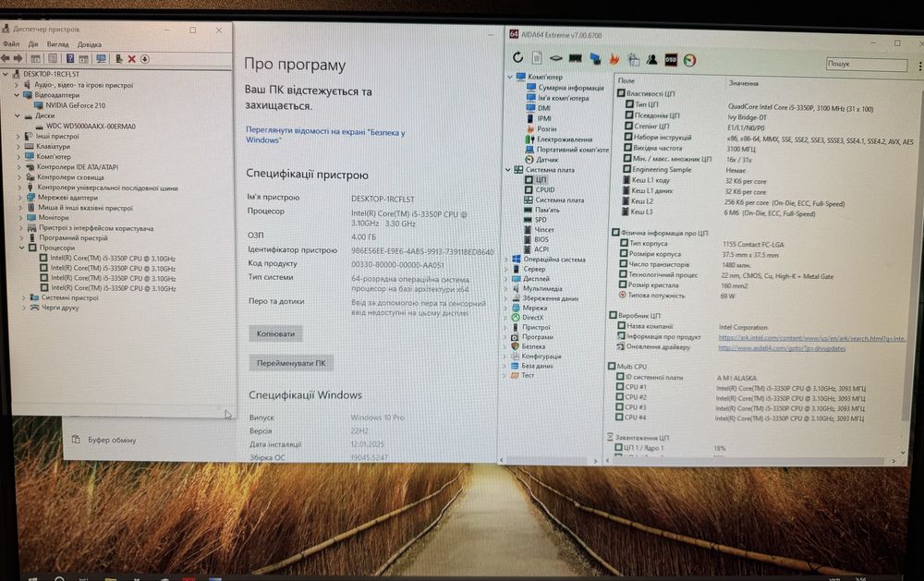Screen dimensions: 924x581
Task: Click the Копіювати button
Action: pyautogui.click(x=275, y=333)
